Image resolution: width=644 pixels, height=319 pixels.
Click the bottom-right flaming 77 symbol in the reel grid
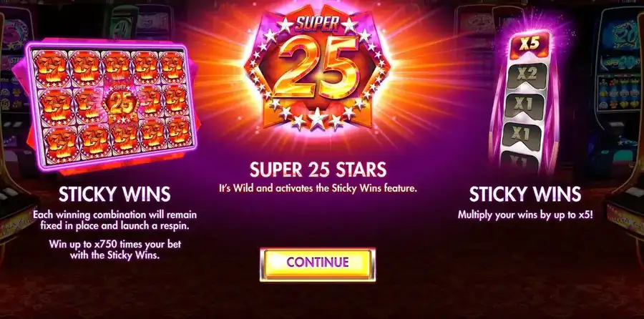point(179,132)
